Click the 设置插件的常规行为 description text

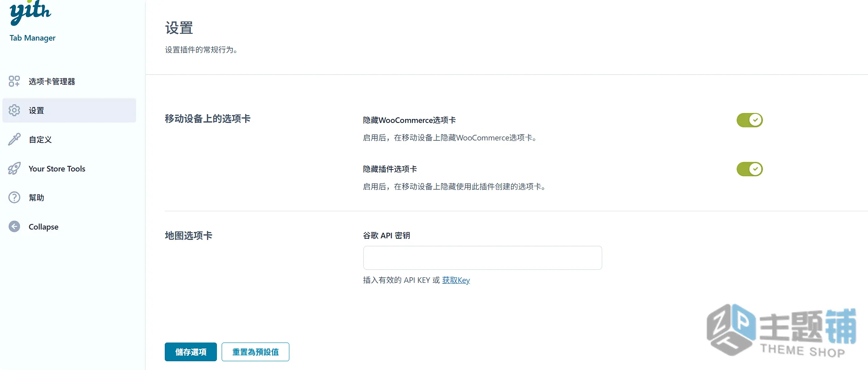(201, 50)
